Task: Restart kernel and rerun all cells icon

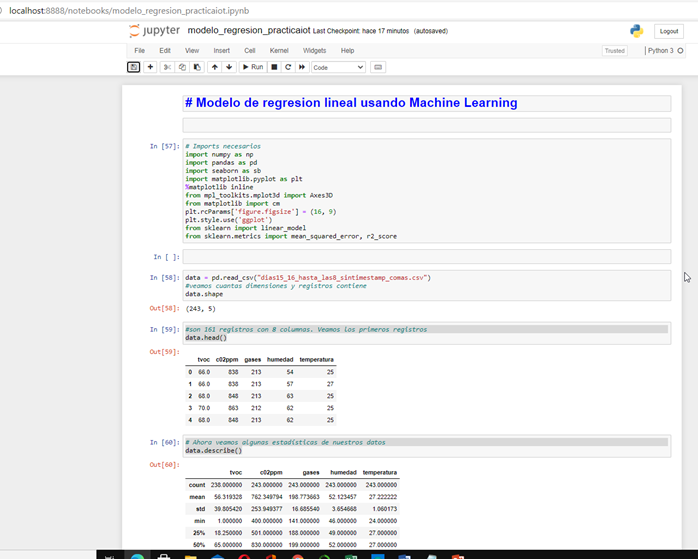Action: [302, 67]
